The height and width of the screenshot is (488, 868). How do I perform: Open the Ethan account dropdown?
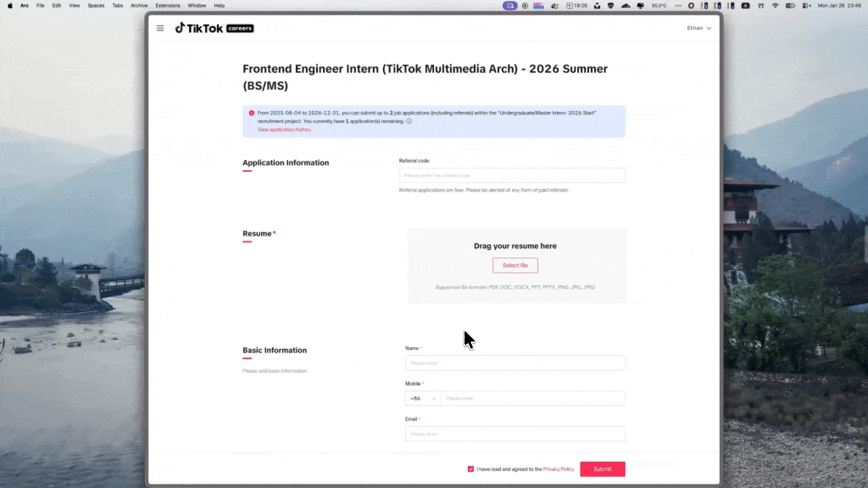pos(698,28)
